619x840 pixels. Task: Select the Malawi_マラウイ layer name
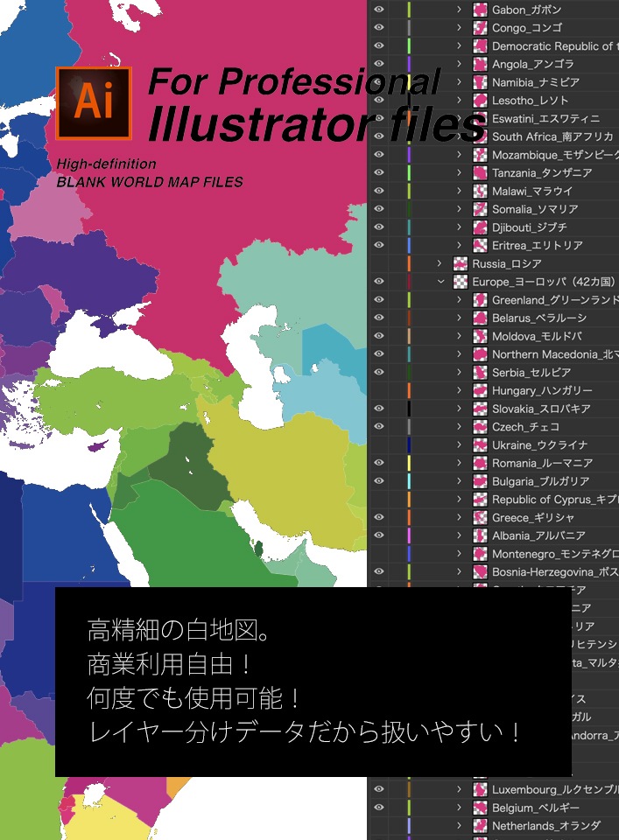[x=532, y=192]
